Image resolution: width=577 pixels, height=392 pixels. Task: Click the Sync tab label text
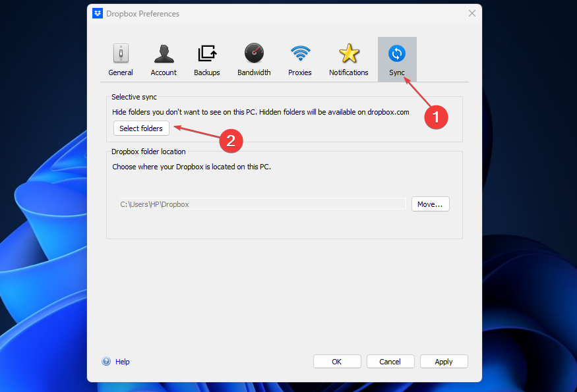397,72
